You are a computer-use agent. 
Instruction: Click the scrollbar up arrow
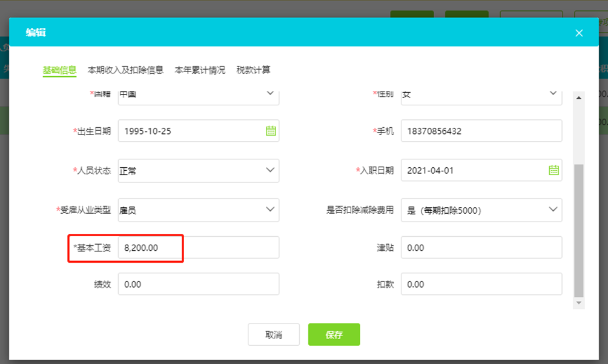(x=578, y=98)
